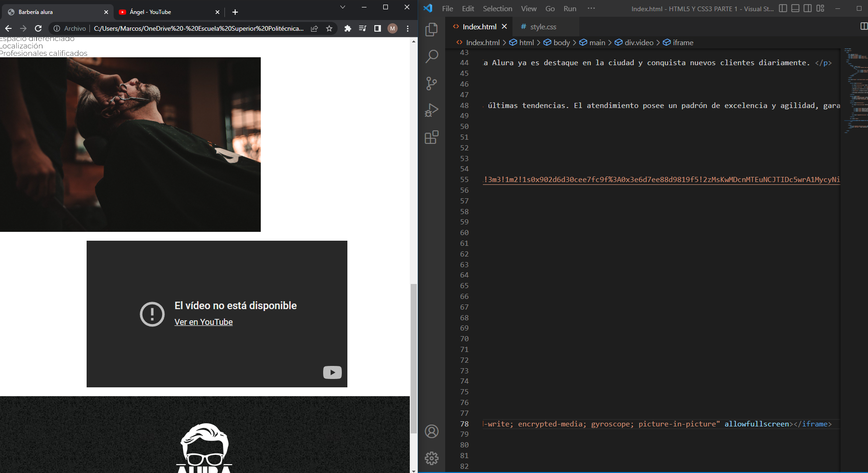Share this page icon in Chrome

coord(314,28)
